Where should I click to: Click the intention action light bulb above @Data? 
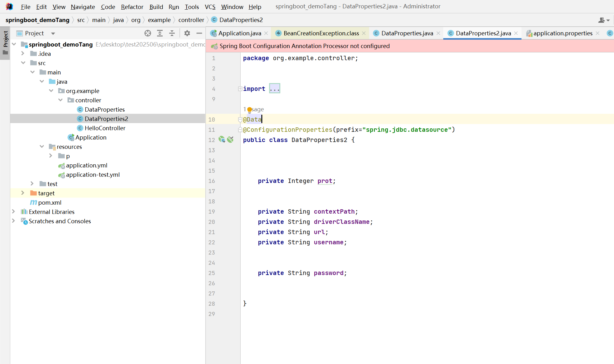pyautogui.click(x=250, y=109)
